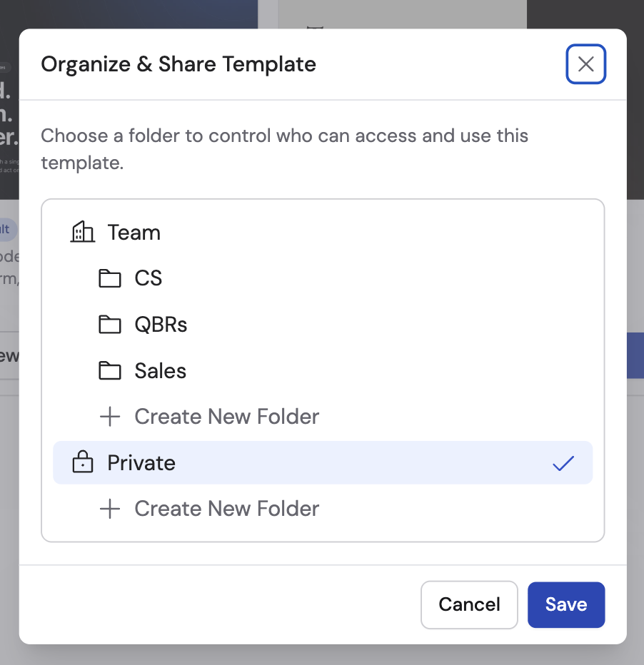Click the Sales folder icon
Viewport: 644px width, 665px height.
coord(110,370)
